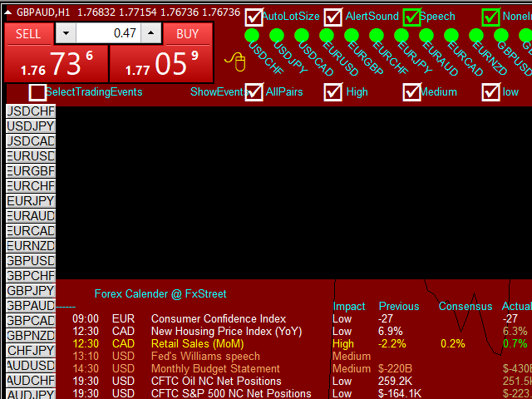Click the green dot above EURJPY

[x=401, y=35]
